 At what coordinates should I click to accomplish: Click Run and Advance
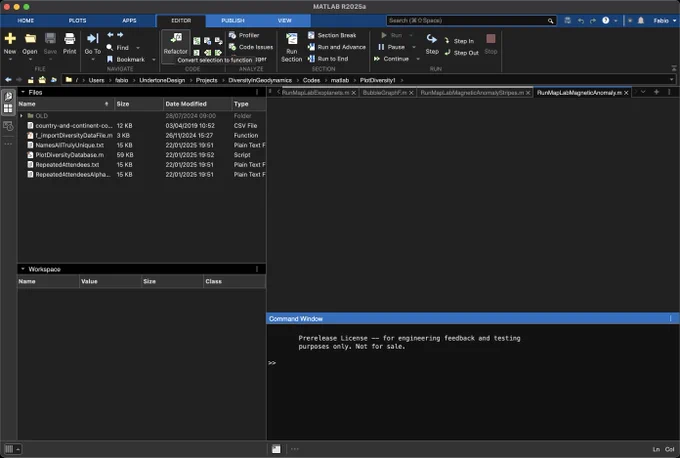click(337, 47)
